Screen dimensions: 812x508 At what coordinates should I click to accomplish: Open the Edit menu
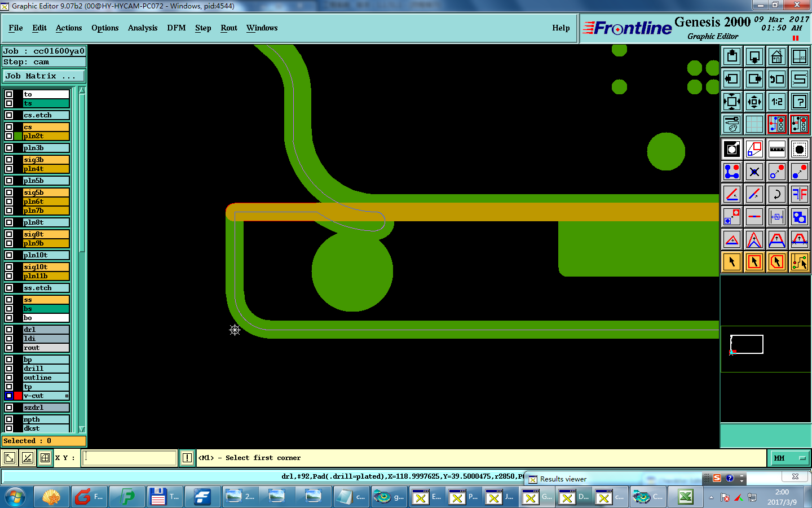(39, 28)
